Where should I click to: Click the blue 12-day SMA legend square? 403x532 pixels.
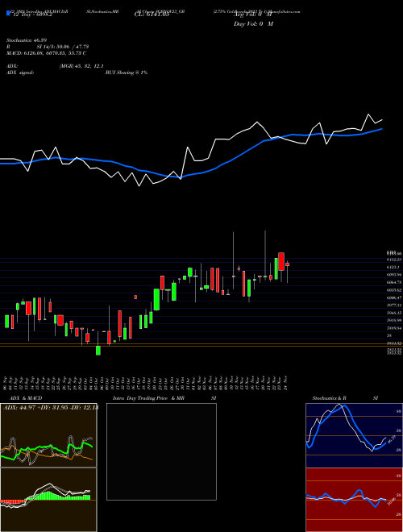(8, 13)
